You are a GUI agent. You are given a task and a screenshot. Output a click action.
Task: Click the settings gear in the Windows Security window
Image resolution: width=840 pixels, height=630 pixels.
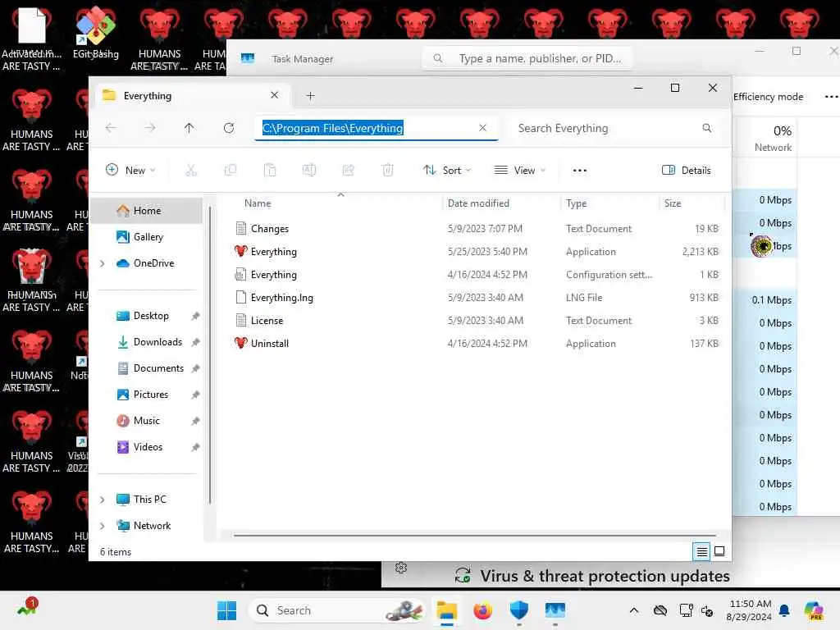pos(401,568)
